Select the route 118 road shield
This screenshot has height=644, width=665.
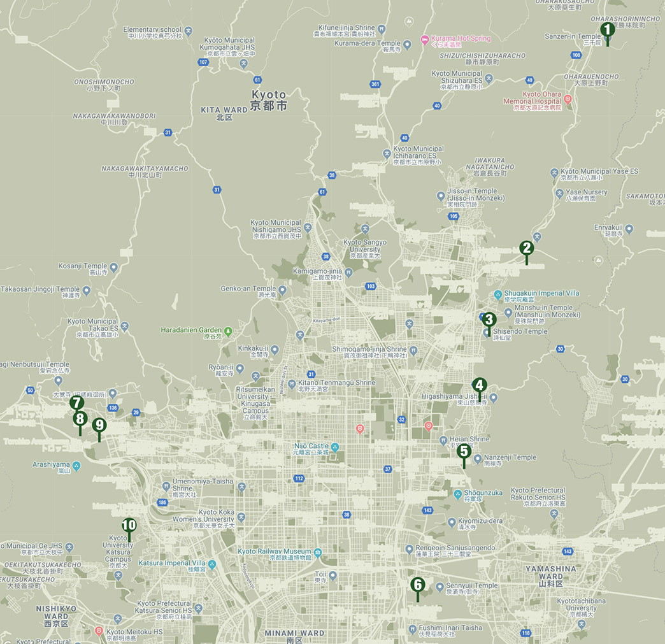(x=526, y=633)
